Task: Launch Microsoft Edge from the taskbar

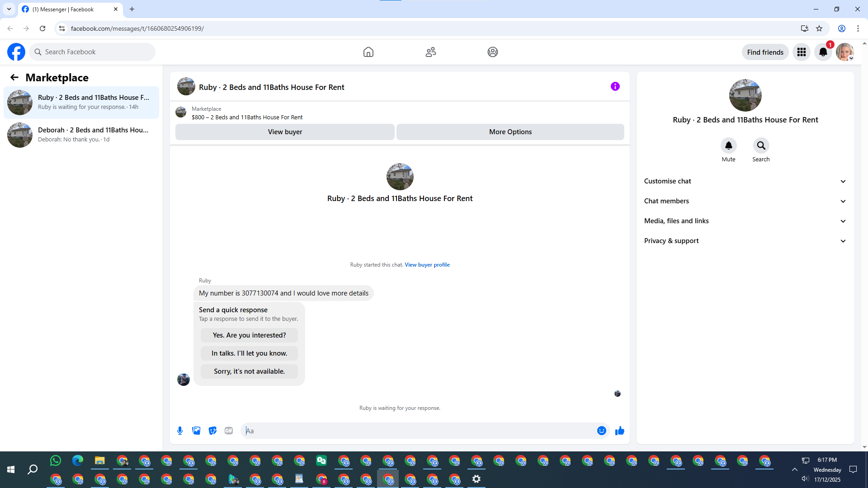Action: pyautogui.click(x=78, y=461)
